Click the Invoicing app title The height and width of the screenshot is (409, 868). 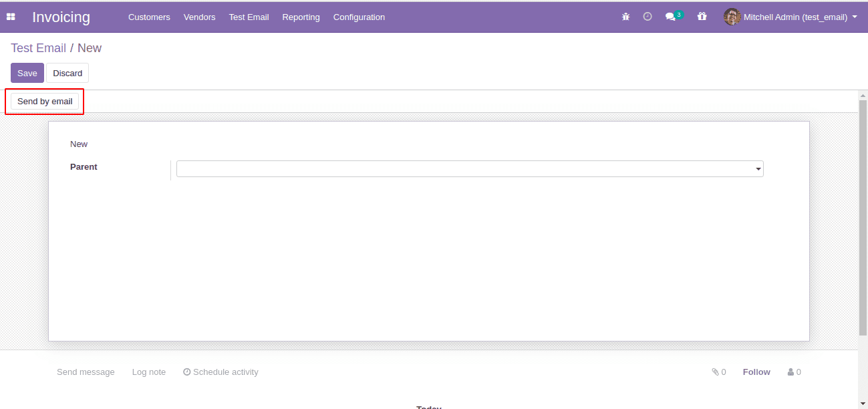[61, 17]
